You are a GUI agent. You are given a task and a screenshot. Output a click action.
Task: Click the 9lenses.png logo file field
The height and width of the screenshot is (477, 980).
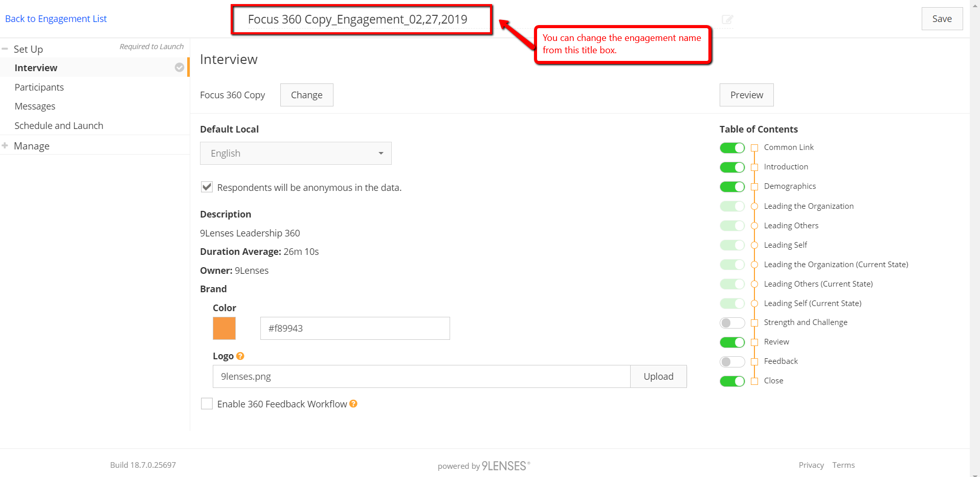421,376
